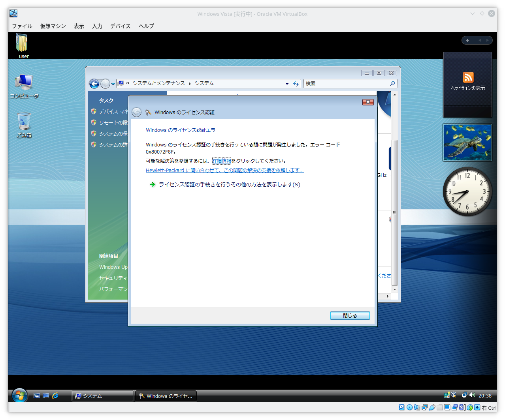Click the search magnifier icon
Image resolution: width=505 pixels, height=420 pixels.
[x=392, y=83]
